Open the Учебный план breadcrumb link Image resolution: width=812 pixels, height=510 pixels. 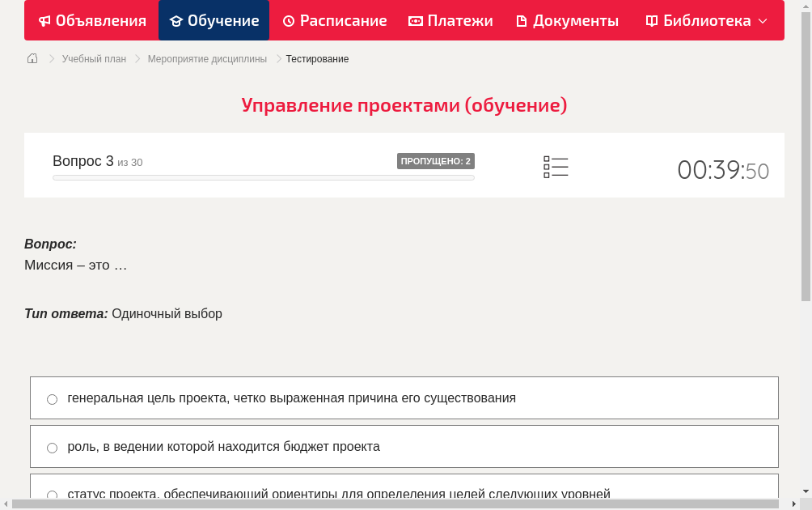[x=95, y=58]
